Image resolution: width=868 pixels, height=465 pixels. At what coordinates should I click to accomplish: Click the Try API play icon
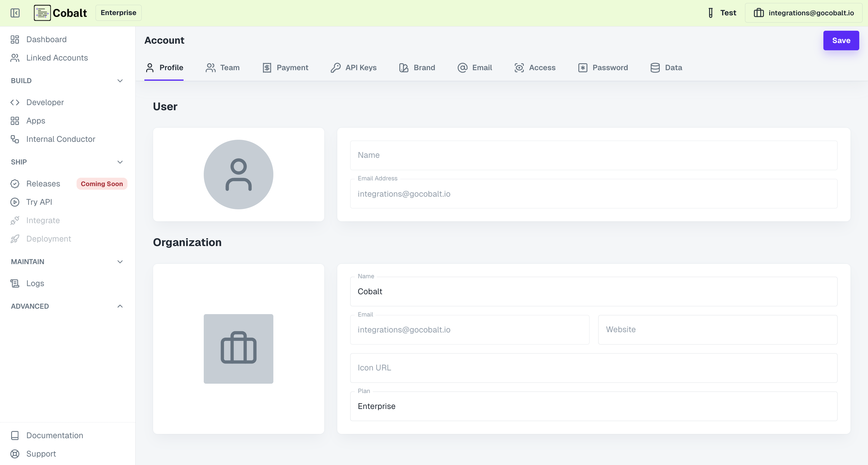15,202
